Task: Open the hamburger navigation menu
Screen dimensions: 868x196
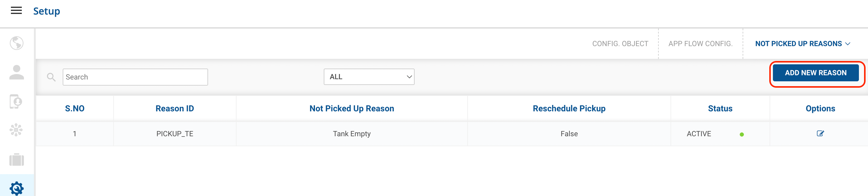Action: [16, 11]
